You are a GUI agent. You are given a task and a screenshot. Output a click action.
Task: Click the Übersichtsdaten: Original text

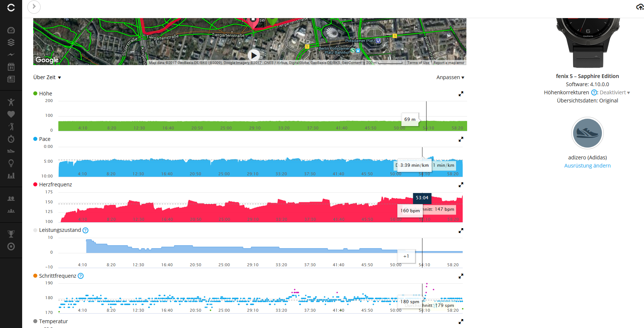point(587,101)
